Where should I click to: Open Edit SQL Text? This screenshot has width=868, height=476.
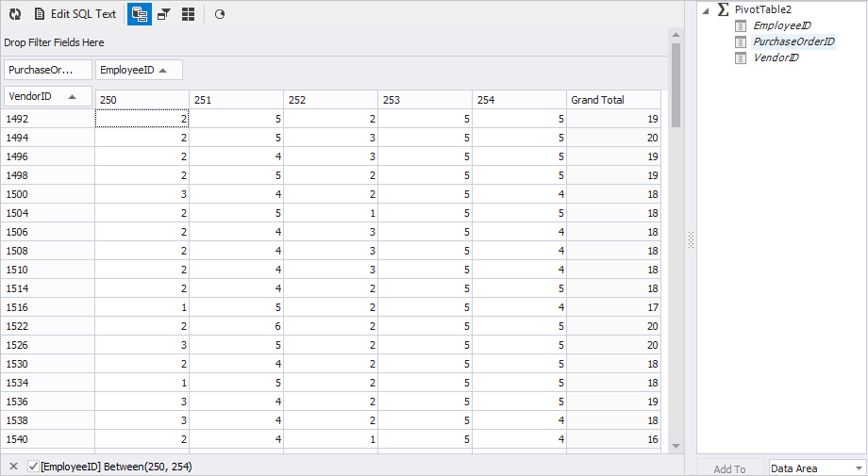(75, 14)
